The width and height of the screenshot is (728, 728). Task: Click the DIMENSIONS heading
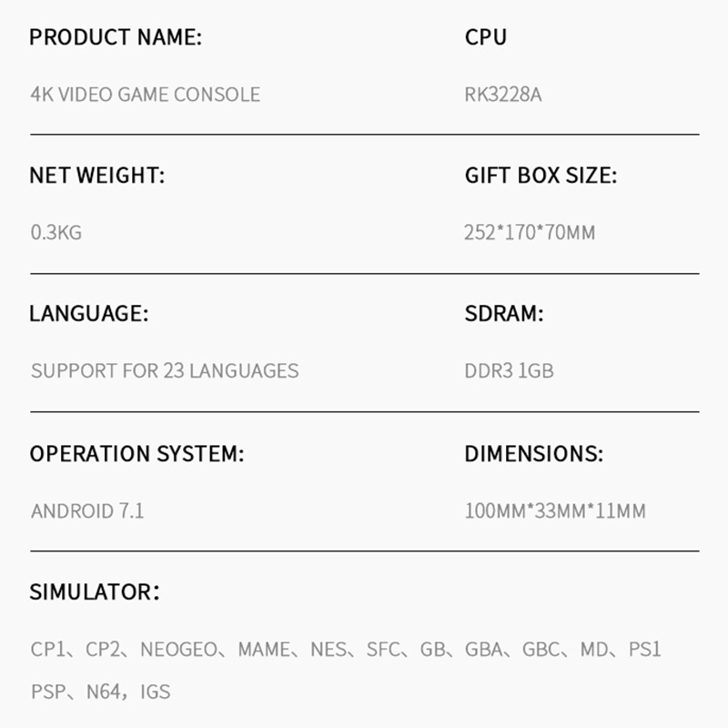(x=533, y=453)
